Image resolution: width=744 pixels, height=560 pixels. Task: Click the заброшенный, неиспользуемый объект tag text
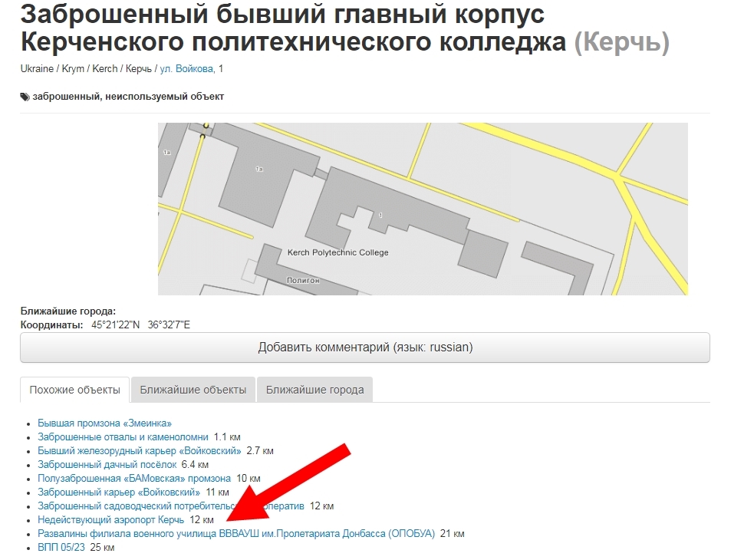[x=128, y=97]
